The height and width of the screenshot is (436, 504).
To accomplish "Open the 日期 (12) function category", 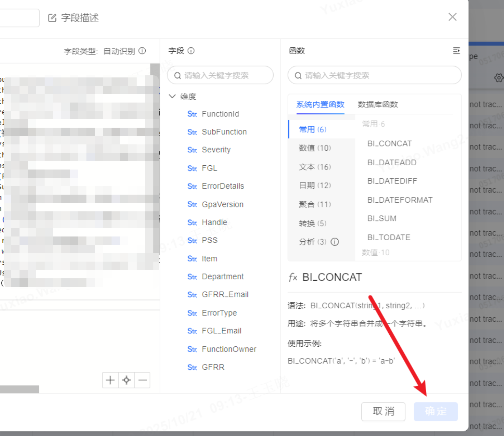I will 315,185.
